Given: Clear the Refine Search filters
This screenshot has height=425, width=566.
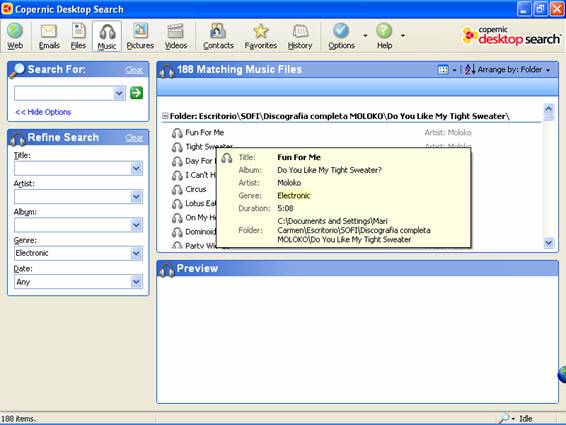Looking at the screenshot, I should [x=134, y=138].
